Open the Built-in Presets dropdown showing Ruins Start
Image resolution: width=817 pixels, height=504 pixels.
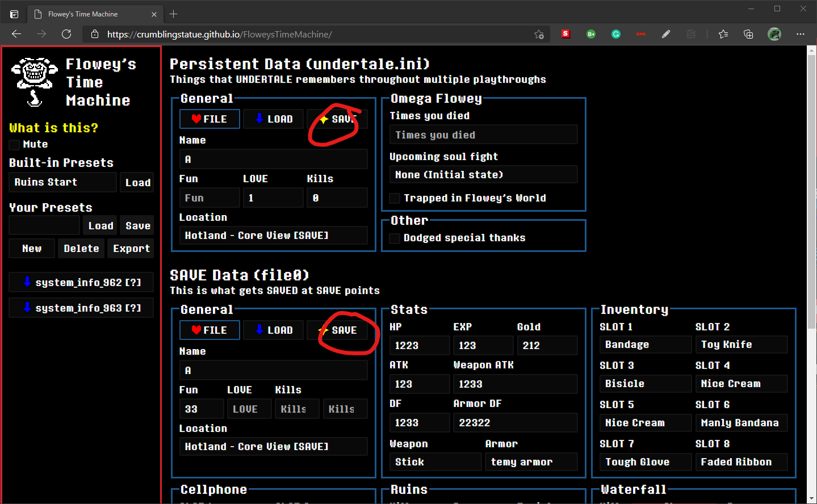point(62,183)
